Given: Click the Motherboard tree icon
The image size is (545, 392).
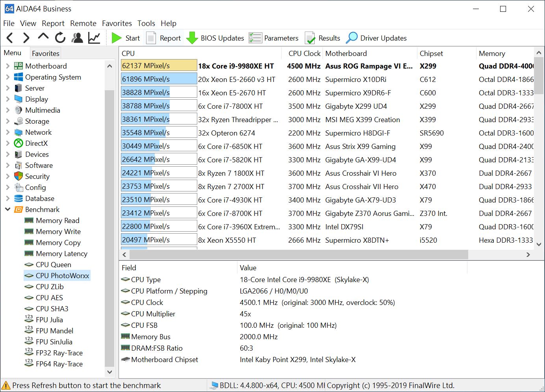Looking at the screenshot, I should (19, 66).
